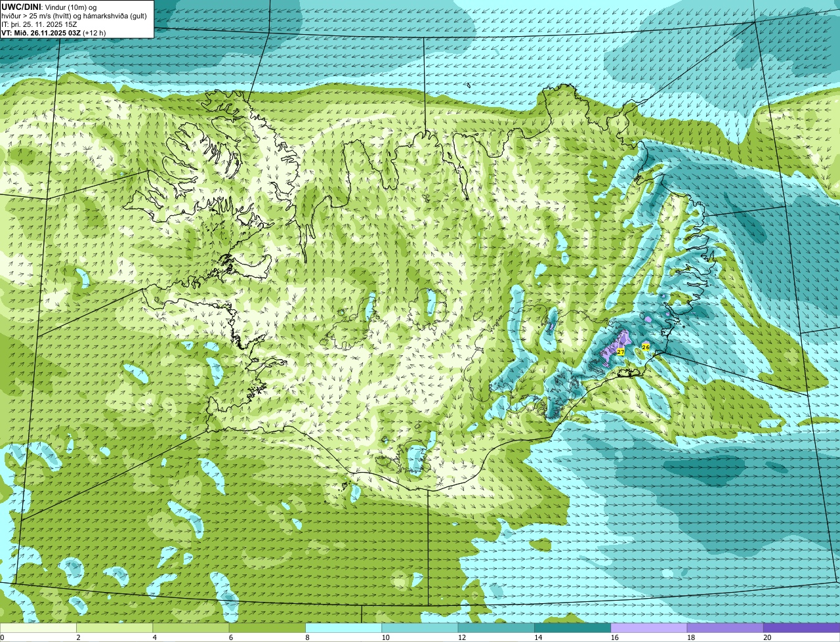
Task: Click the 'VT: Mið. 26.11.2025 03Z' valid time
Action: click(41, 33)
